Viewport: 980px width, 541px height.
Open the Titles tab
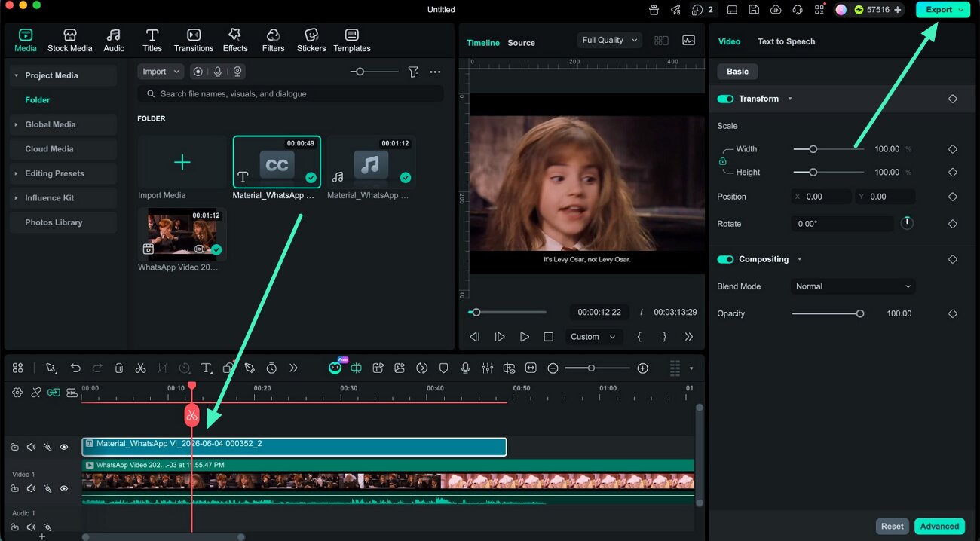(152, 41)
